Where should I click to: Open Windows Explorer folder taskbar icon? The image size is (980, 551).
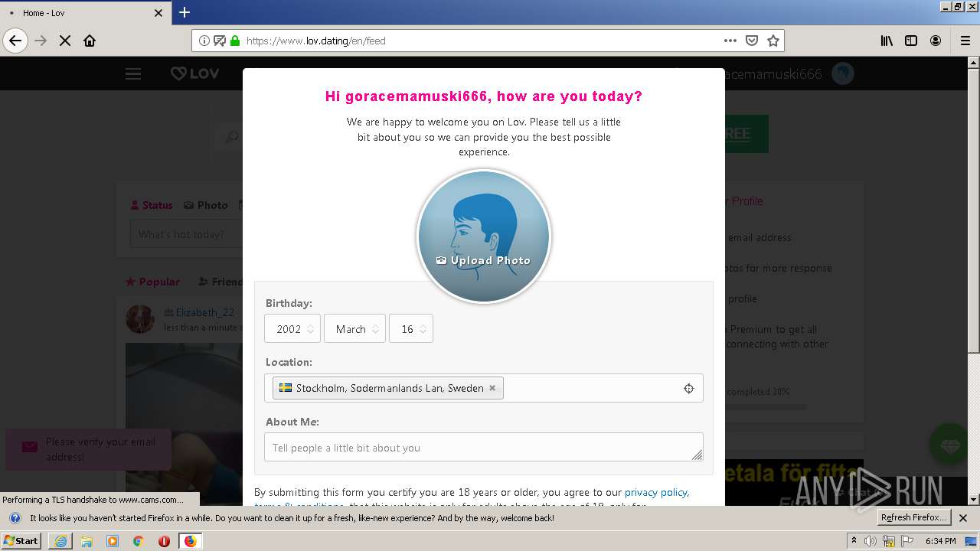point(87,541)
